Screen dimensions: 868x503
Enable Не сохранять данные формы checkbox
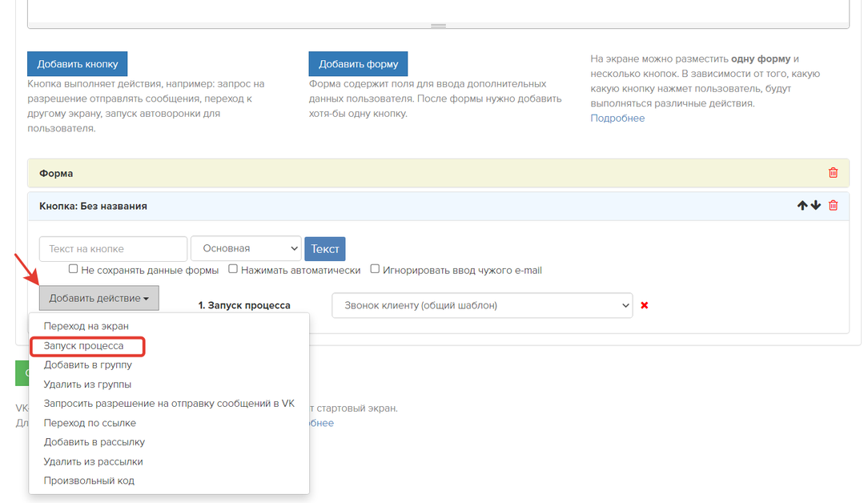[x=74, y=270]
